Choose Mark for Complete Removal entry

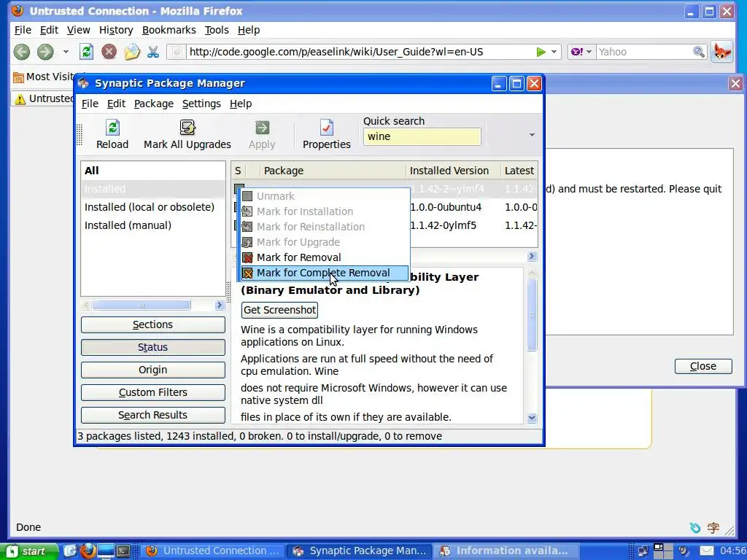tap(325, 273)
